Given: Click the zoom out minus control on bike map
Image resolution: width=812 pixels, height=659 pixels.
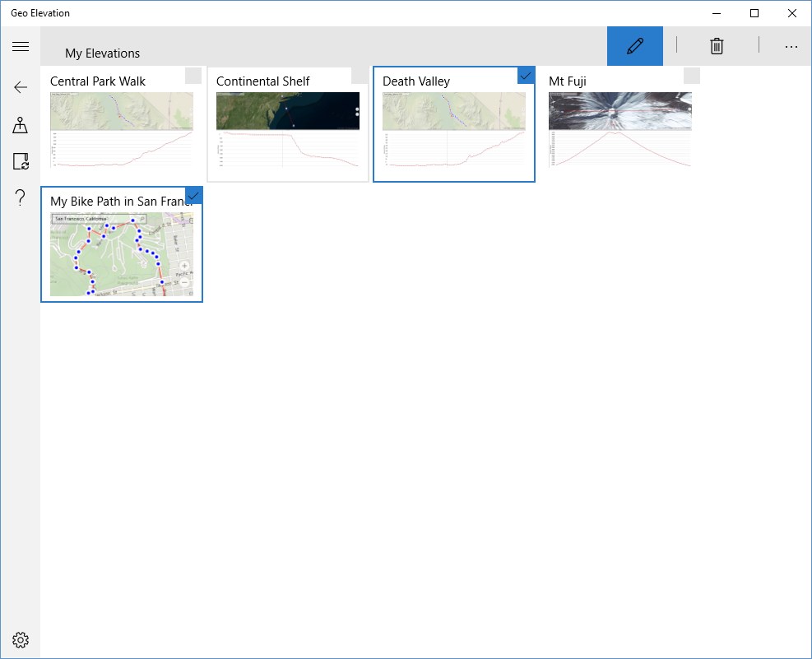Looking at the screenshot, I should pyautogui.click(x=186, y=281).
